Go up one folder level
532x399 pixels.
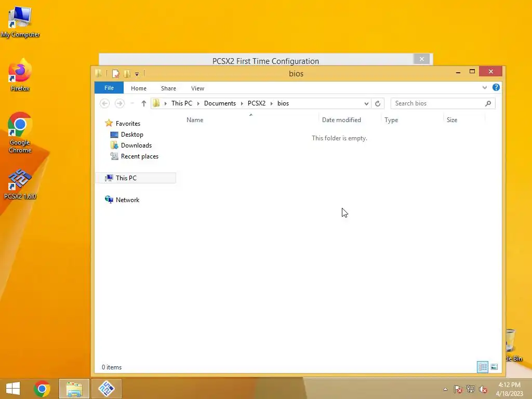click(x=143, y=103)
